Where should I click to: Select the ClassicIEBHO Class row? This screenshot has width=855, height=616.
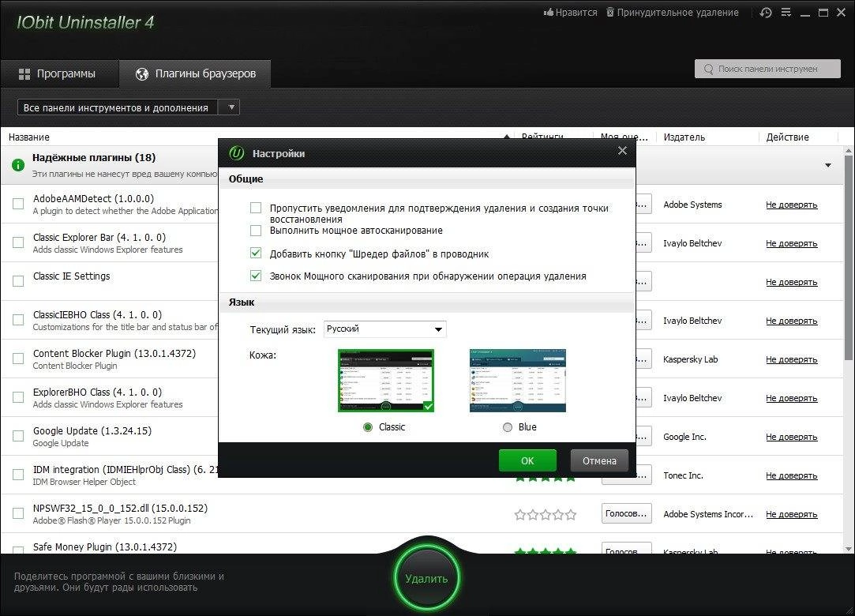tap(110, 321)
